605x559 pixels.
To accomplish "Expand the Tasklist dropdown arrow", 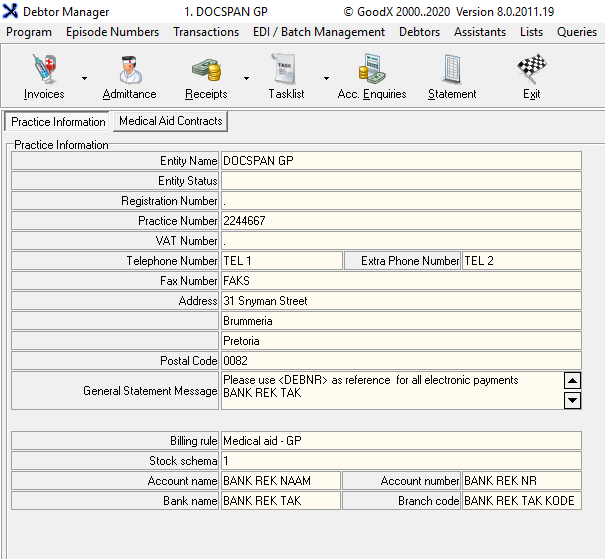I will tap(326, 78).
